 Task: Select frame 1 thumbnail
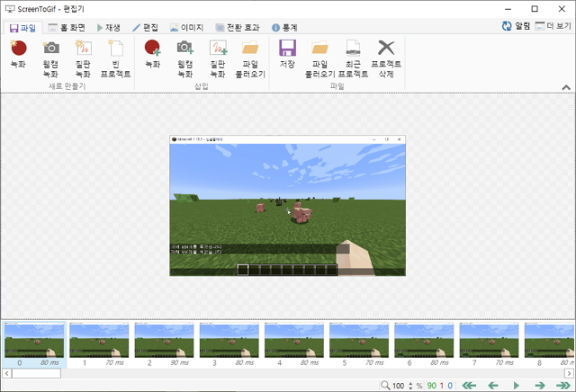pos(99,344)
